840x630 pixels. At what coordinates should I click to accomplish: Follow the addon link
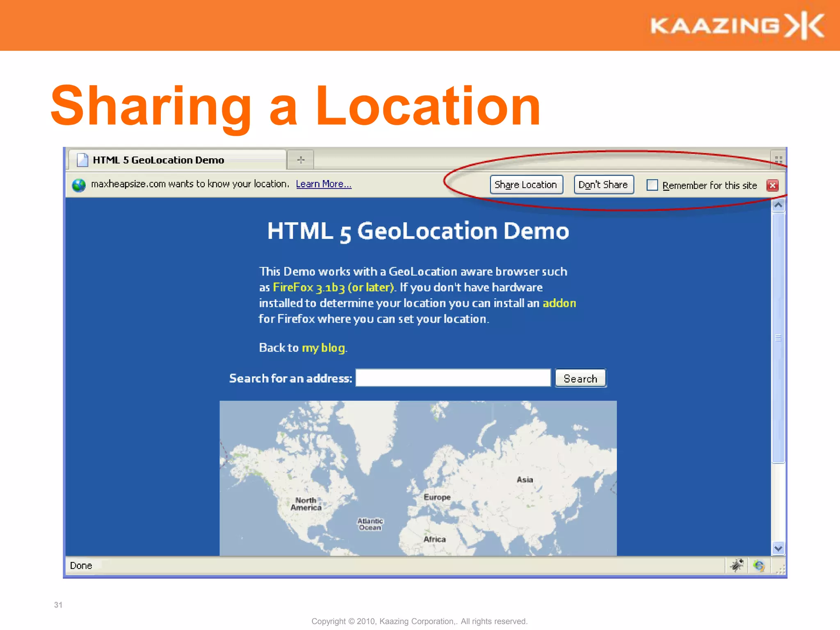click(x=559, y=303)
